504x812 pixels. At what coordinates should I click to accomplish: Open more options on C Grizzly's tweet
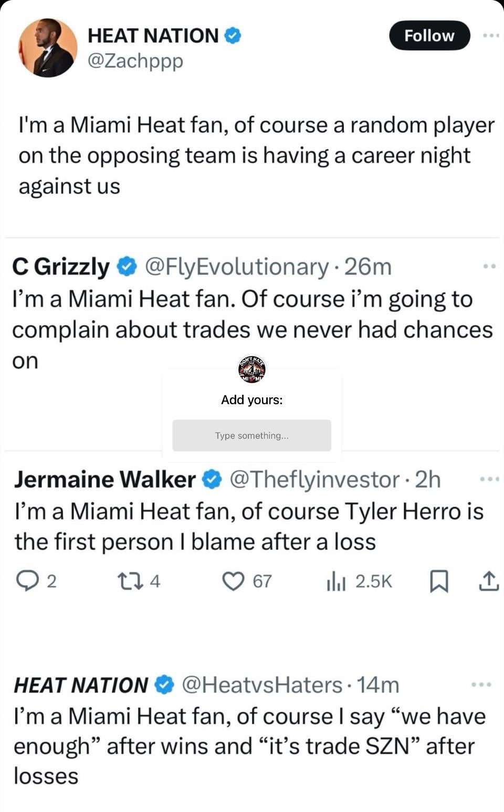coord(489,267)
